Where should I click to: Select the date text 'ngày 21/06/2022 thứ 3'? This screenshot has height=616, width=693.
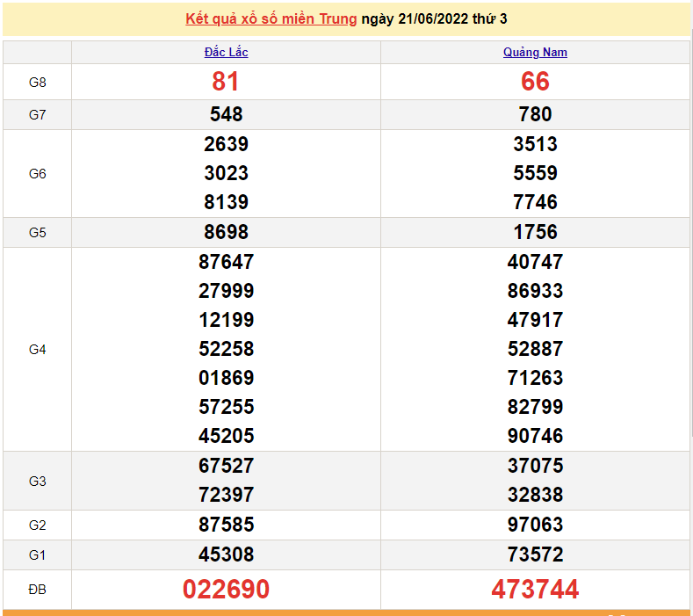(434, 18)
